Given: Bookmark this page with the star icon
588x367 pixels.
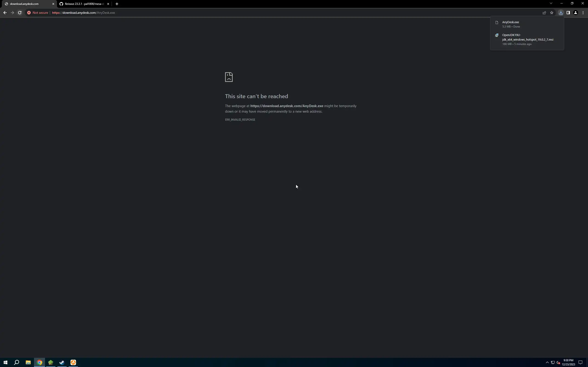Looking at the screenshot, I should point(551,13).
